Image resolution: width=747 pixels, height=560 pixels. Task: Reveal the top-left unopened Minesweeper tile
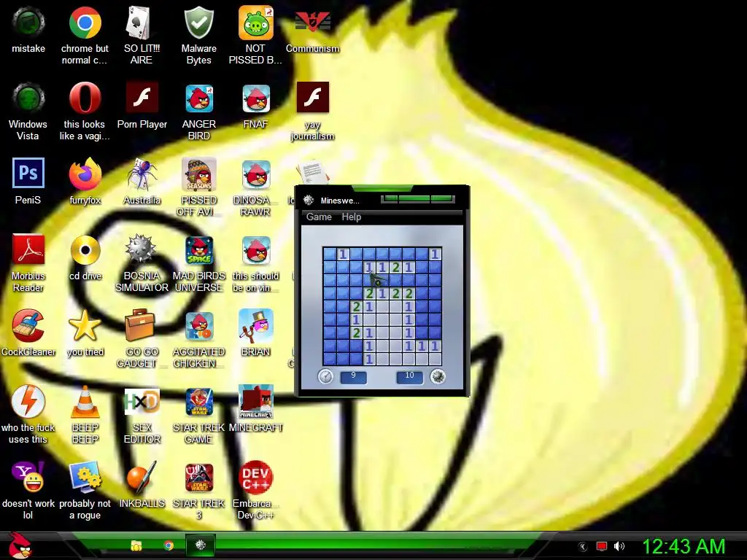pos(330,254)
